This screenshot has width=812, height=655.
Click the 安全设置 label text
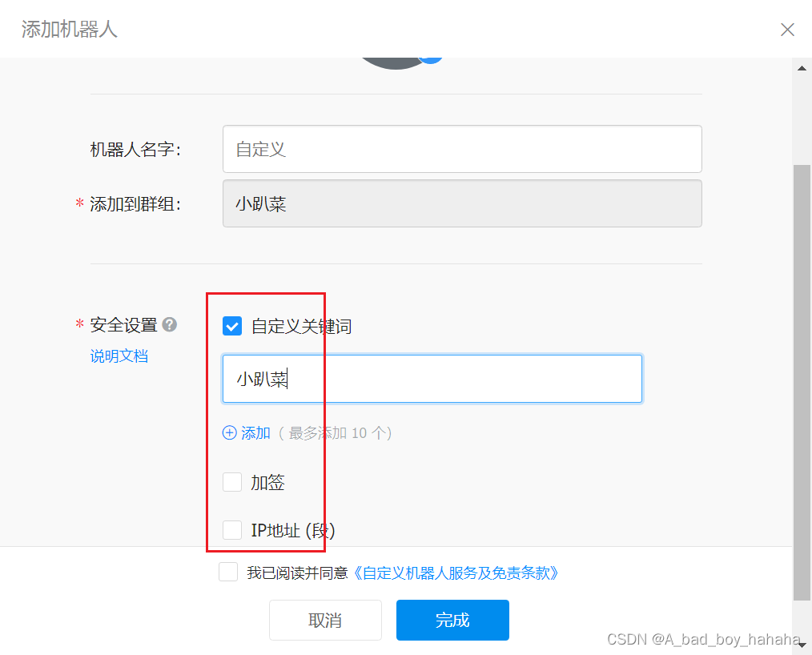124,325
